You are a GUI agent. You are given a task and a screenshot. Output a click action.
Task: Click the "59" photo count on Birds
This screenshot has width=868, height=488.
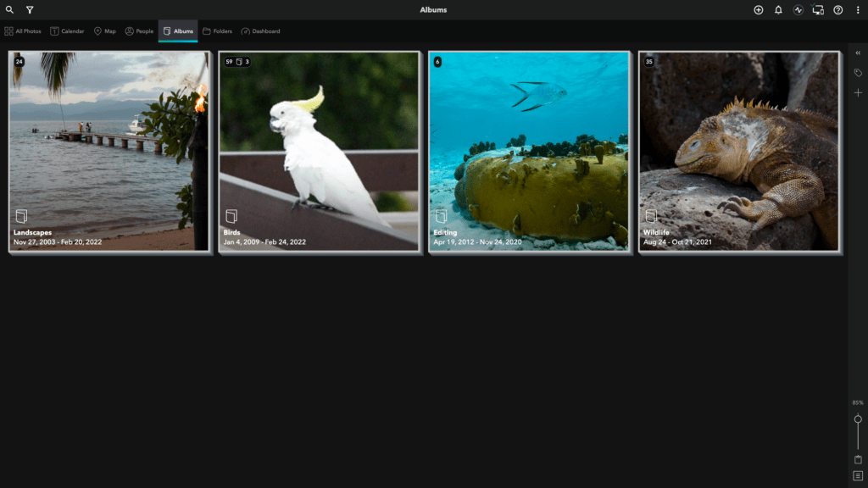click(x=229, y=62)
